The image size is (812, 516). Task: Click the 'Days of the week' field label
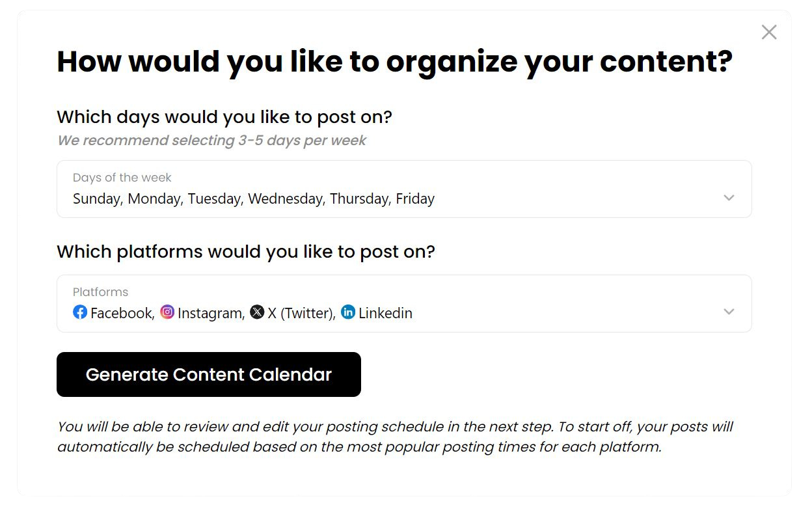[122, 178]
